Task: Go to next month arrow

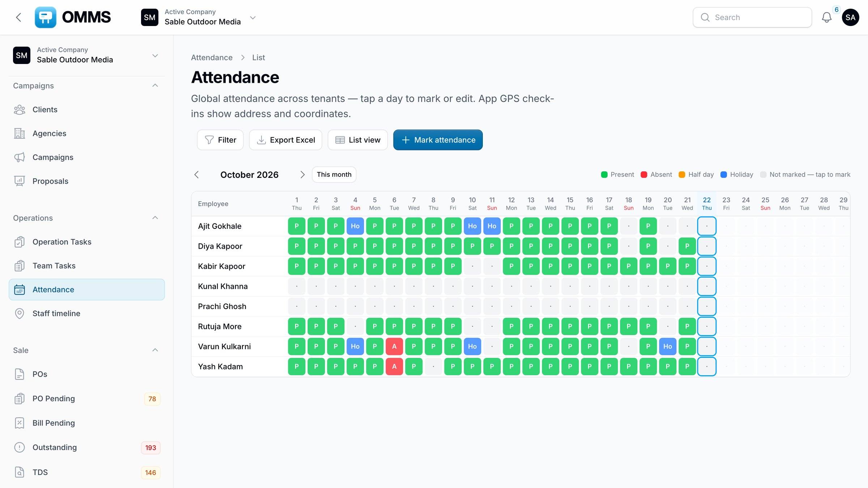Action: pos(302,175)
